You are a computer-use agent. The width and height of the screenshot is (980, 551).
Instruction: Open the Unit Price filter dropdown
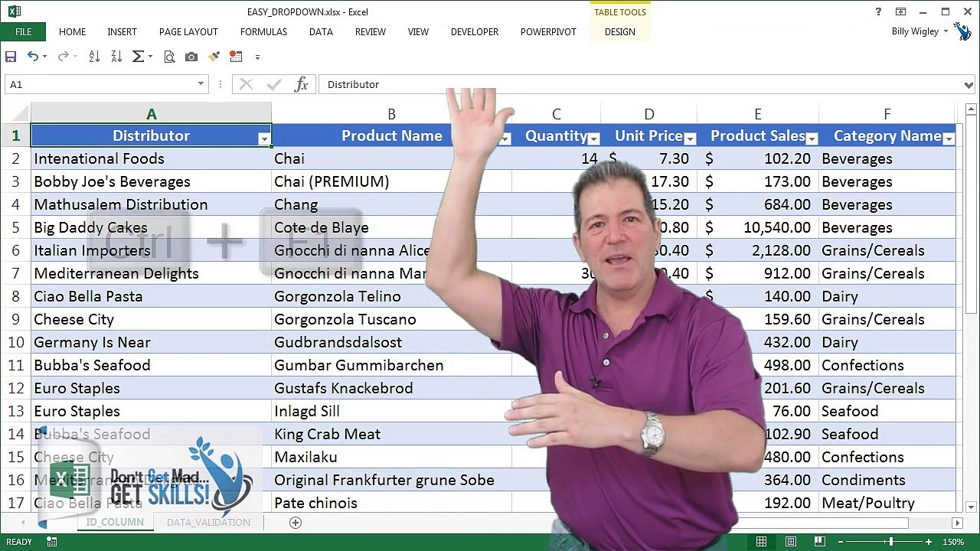pos(690,139)
